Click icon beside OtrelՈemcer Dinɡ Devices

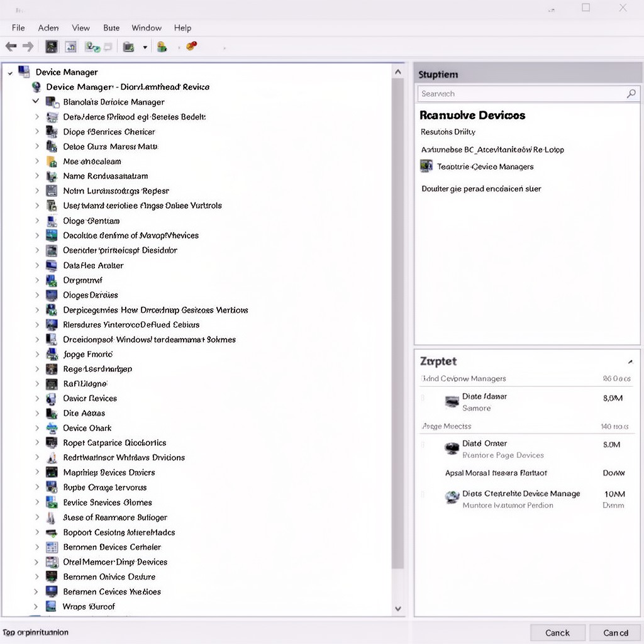coord(52,562)
